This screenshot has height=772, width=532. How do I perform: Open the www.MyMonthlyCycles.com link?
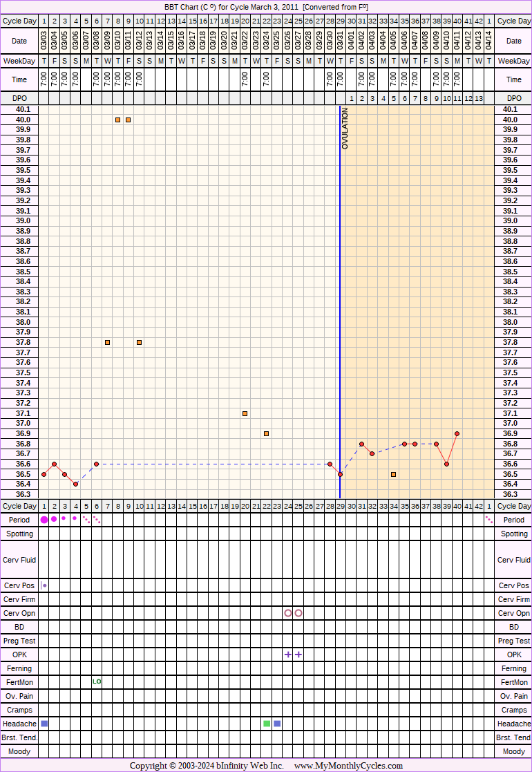348,766
